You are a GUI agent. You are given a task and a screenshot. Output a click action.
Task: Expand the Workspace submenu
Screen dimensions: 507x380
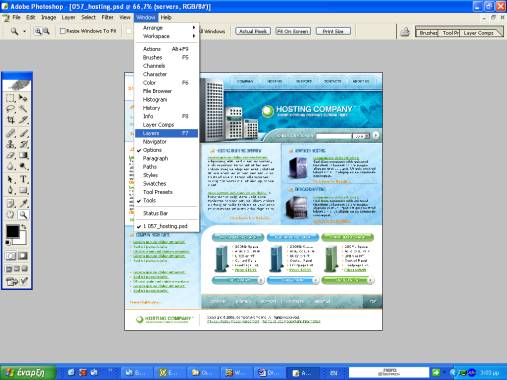(166, 36)
